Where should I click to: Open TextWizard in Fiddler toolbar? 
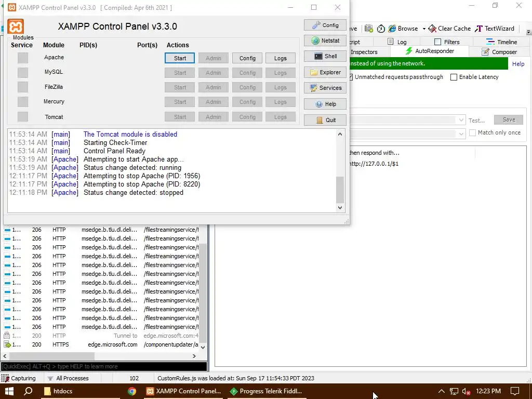click(x=495, y=29)
